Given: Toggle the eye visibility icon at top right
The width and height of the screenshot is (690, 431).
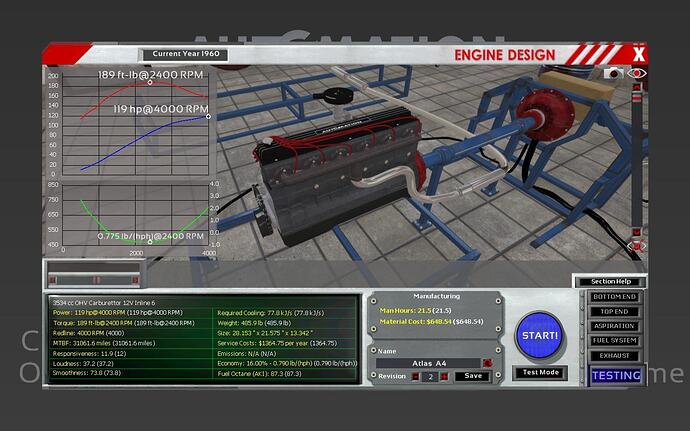Looking at the screenshot, I should pos(636,73).
